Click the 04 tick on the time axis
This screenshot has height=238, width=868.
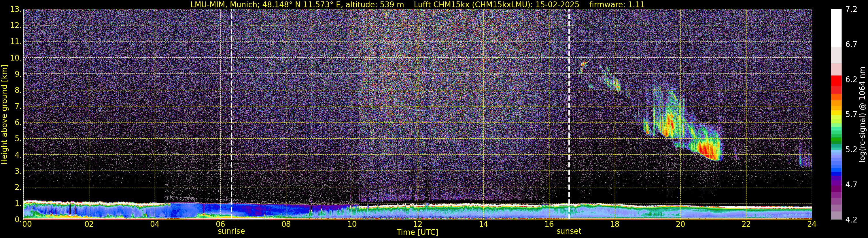click(x=155, y=224)
